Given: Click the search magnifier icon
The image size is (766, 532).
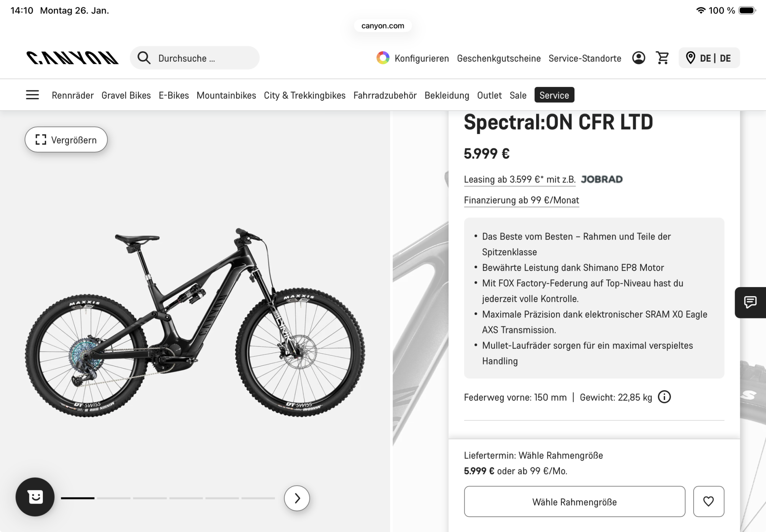Looking at the screenshot, I should tap(144, 58).
